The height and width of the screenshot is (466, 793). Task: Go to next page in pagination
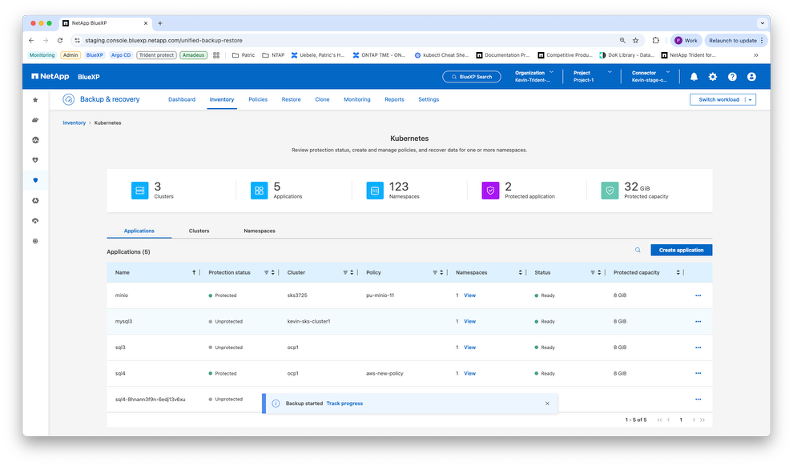pos(693,420)
